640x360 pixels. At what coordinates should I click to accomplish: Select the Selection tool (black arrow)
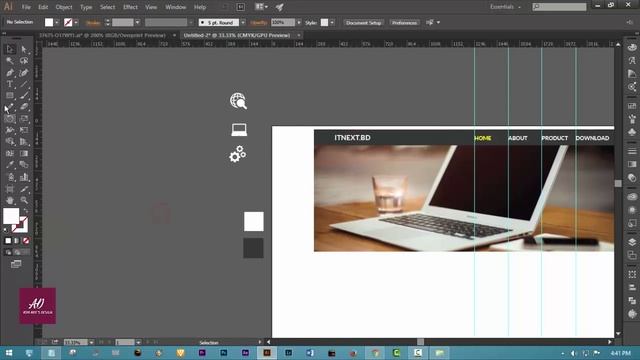[10, 49]
